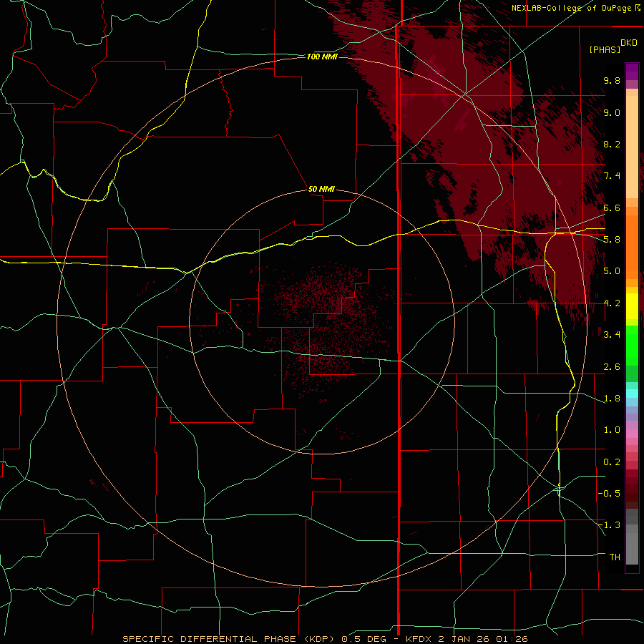
Task: Click the 5.0 value on the color scale
Action: pyautogui.click(x=612, y=271)
